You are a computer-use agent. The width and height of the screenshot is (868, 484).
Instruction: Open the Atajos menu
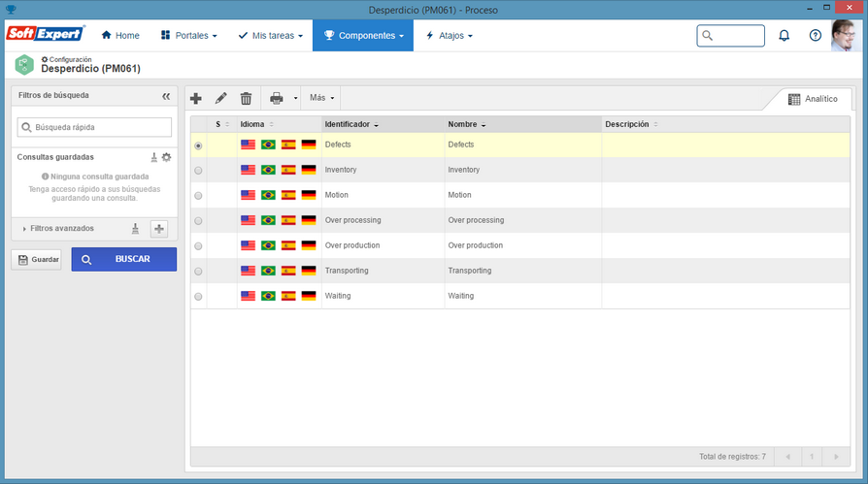click(x=449, y=35)
